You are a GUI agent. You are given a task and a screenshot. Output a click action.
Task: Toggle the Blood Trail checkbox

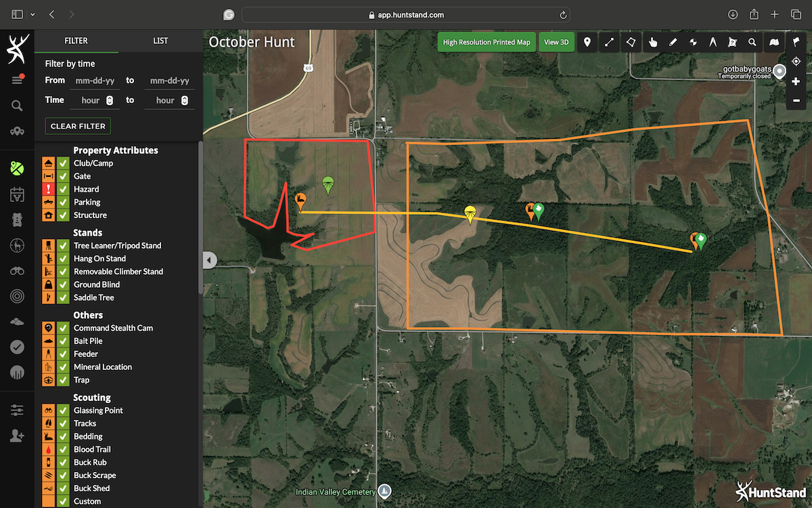pyautogui.click(x=64, y=449)
